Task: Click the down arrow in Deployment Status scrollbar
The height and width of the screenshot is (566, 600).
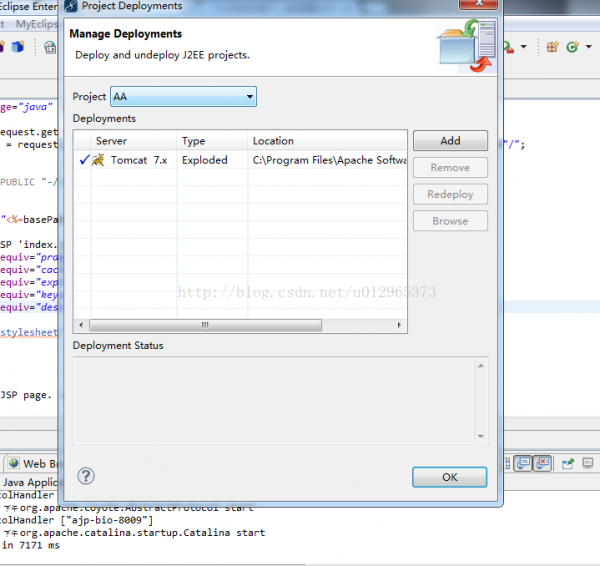Action: click(x=481, y=436)
